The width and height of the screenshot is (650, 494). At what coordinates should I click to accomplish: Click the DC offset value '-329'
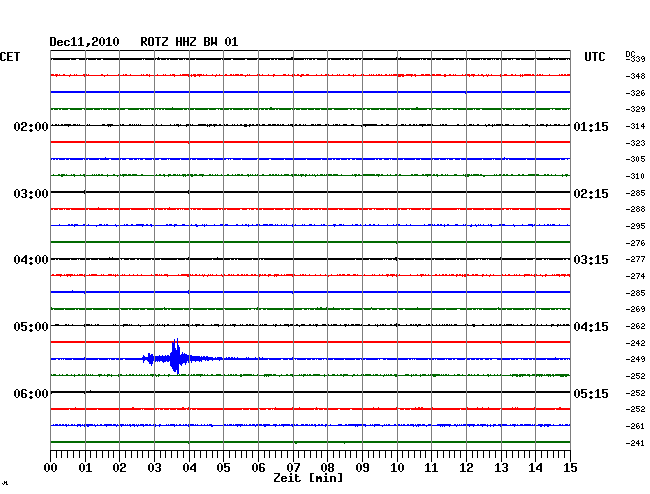[x=635, y=109]
